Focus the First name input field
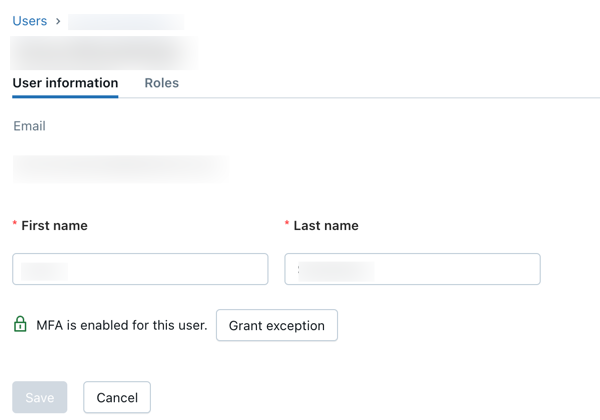Viewport: 600px width, 420px height. [x=140, y=269]
